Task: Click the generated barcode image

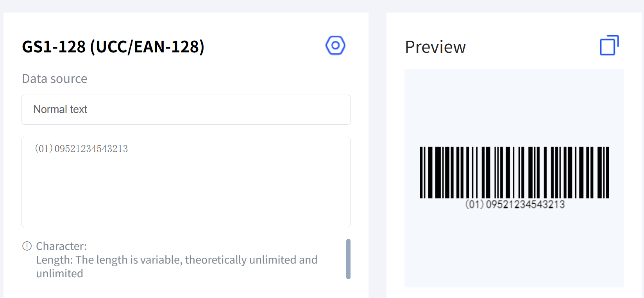Action: [x=514, y=172]
